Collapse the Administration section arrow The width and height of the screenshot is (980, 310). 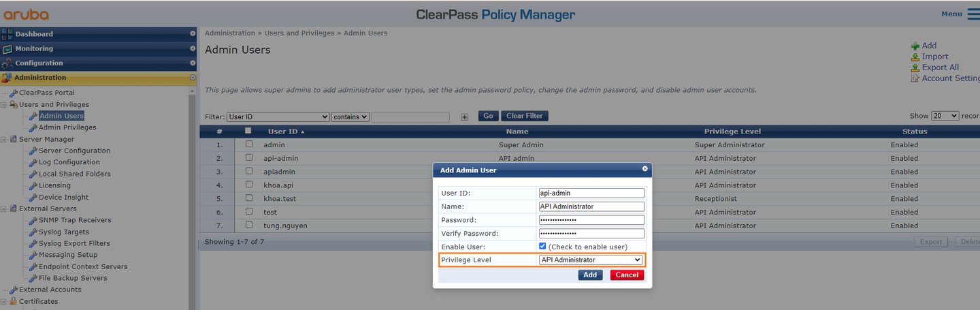click(193, 78)
